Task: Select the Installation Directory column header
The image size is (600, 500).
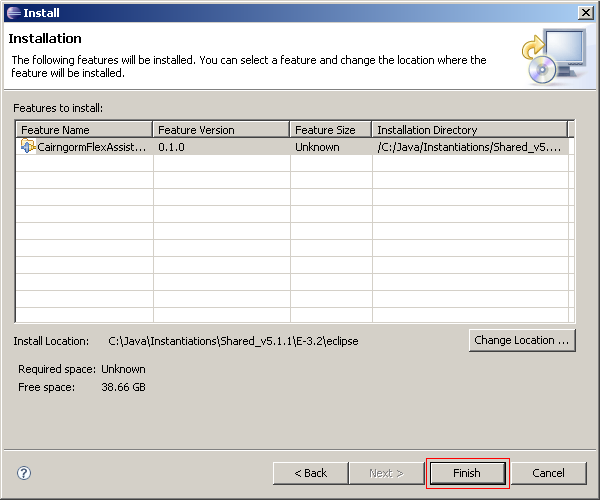Action: click(470, 130)
